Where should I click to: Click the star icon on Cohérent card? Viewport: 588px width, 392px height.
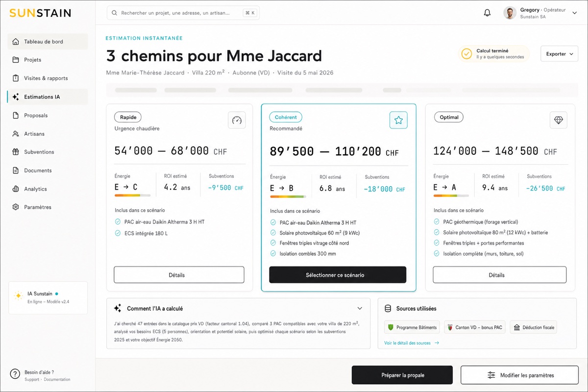coord(398,120)
